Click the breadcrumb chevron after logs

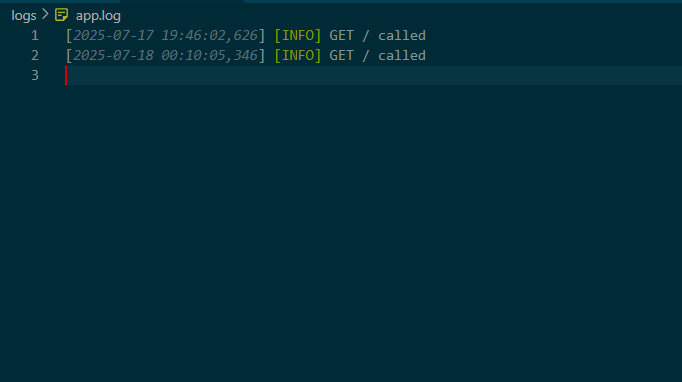45,15
